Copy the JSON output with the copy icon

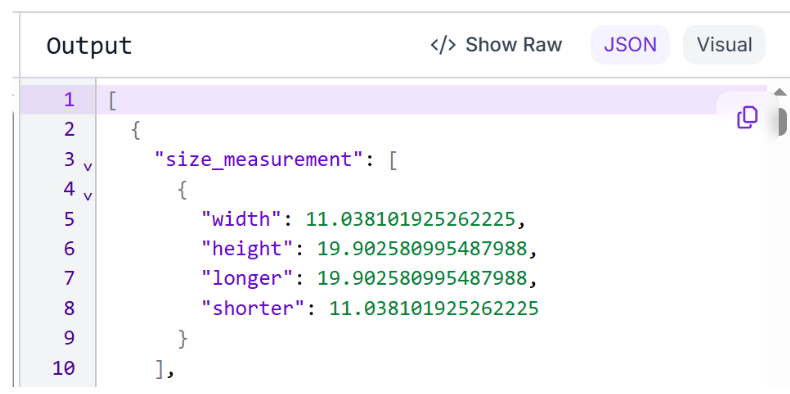(x=747, y=117)
